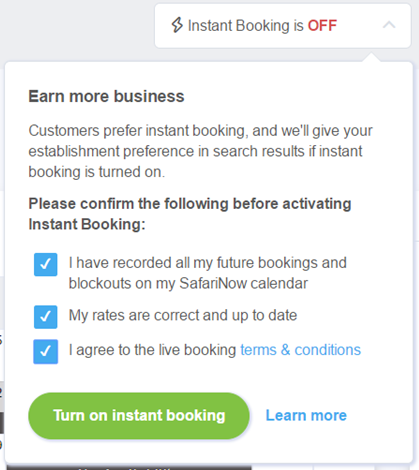Click the 'Earn more business' heading
The height and width of the screenshot is (470, 419).
click(x=106, y=96)
